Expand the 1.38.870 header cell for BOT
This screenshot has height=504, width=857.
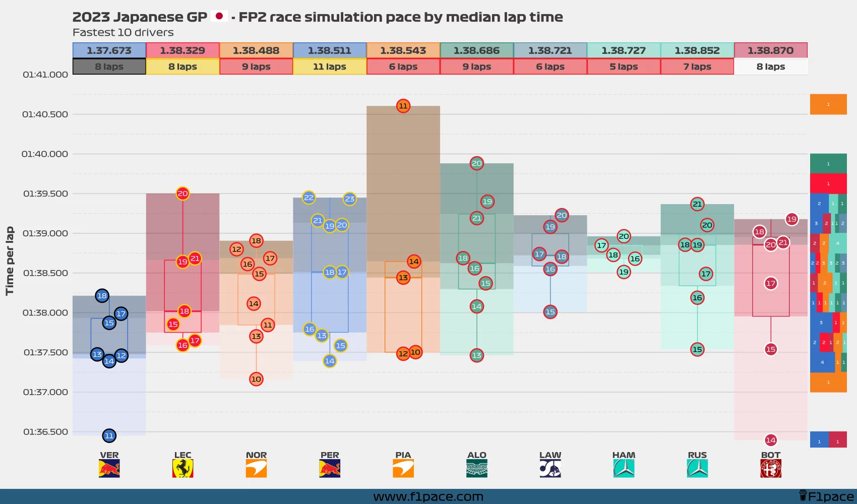770,50
